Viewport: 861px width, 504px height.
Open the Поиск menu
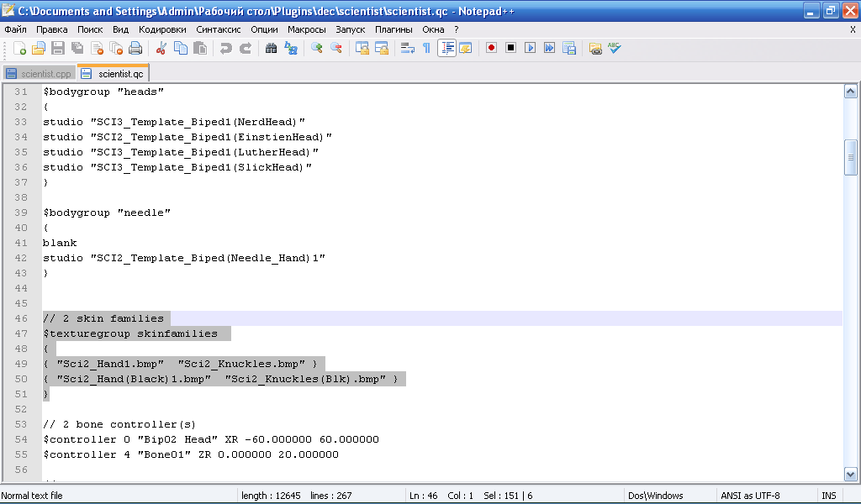click(x=90, y=29)
